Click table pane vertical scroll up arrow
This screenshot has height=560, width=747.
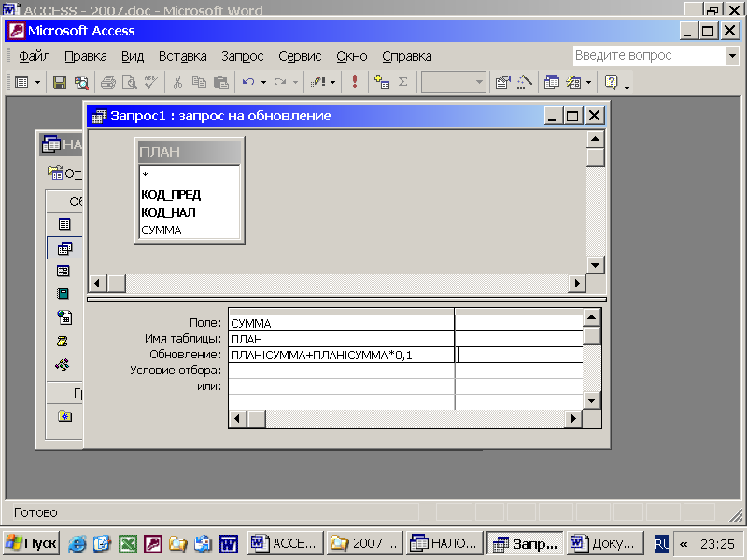click(595, 139)
